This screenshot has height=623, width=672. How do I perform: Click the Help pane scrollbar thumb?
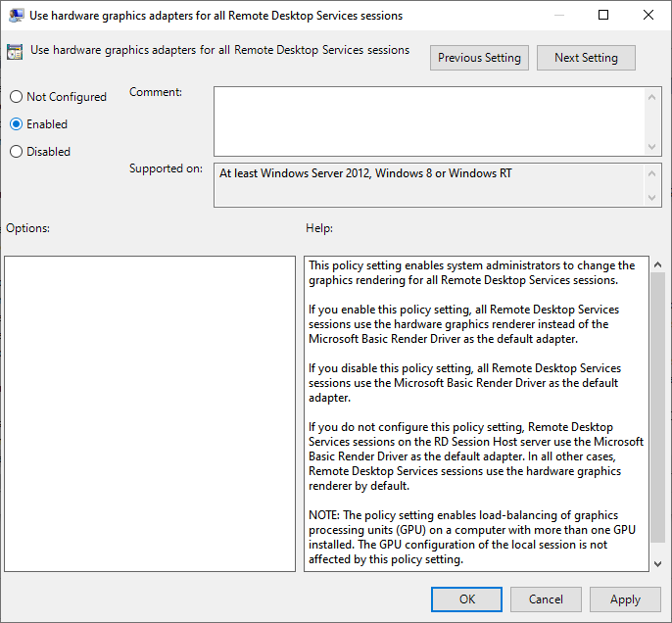(x=658, y=407)
